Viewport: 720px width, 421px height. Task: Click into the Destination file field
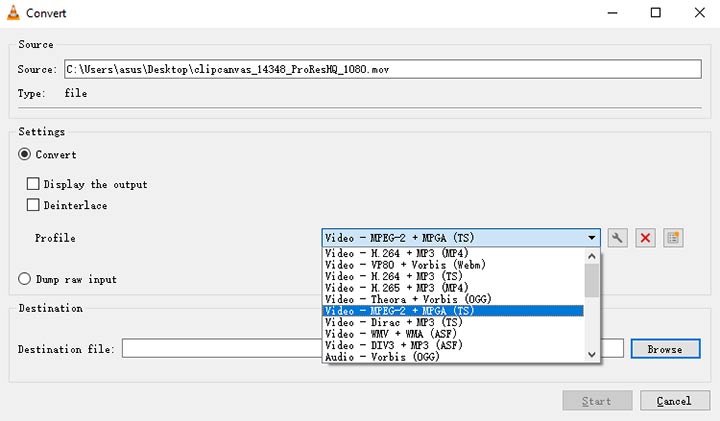372,348
